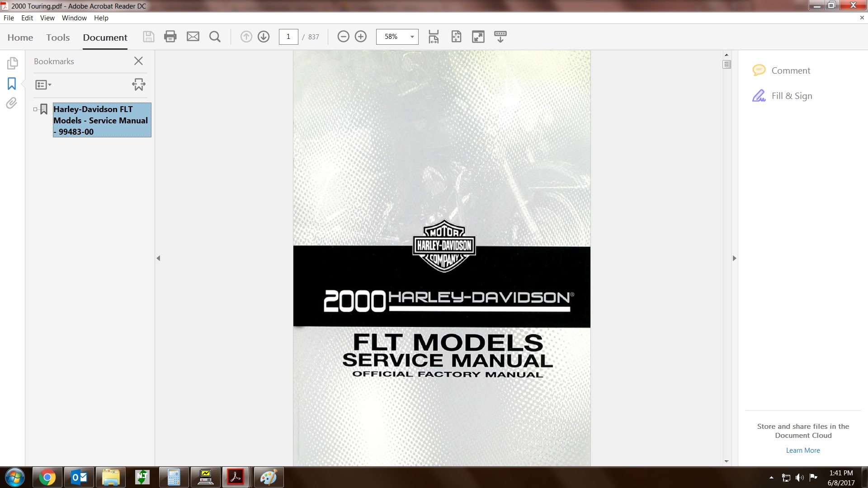Click the Learn More link
The image size is (868, 488).
[x=802, y=450]
